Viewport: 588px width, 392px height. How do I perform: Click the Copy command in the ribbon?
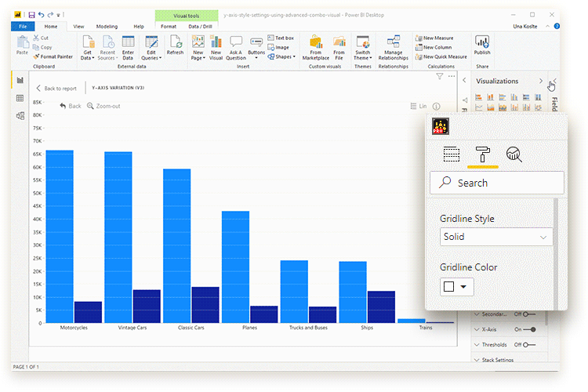click(x=42, y=47)
